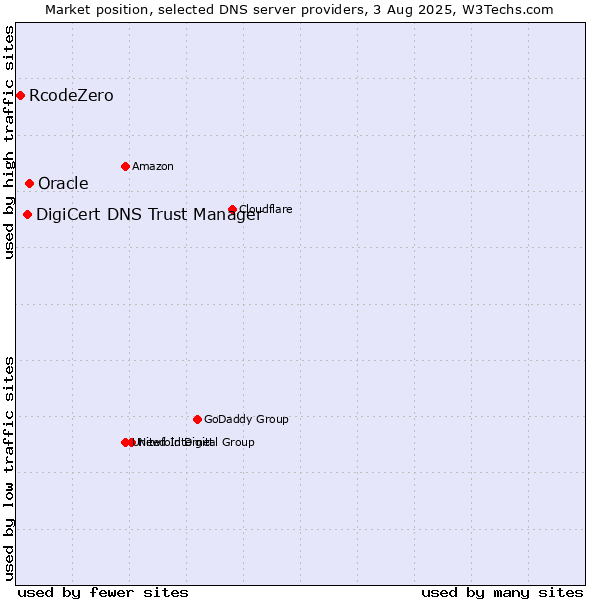Select the 'DigiCert DNS Trust Manager' label
The image size is (600, 600).
coord(149,215)
